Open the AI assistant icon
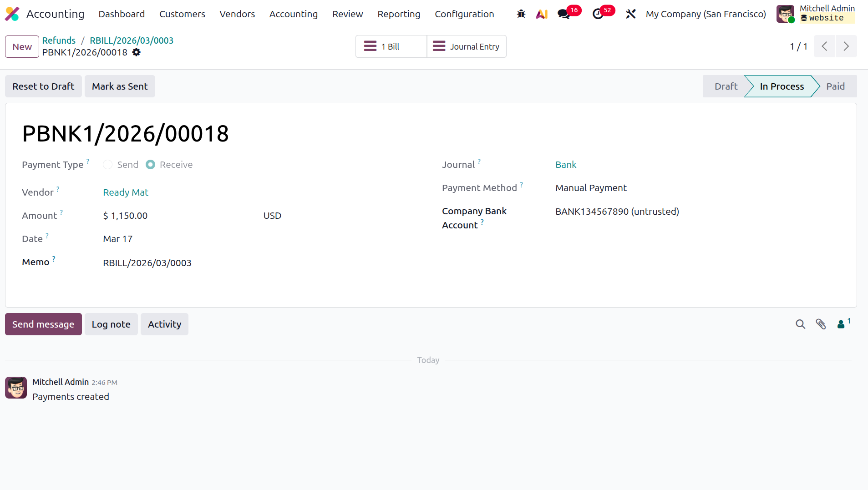Viewport: 868px width, 490px height. pyautogui.click(x=542, y=14)
